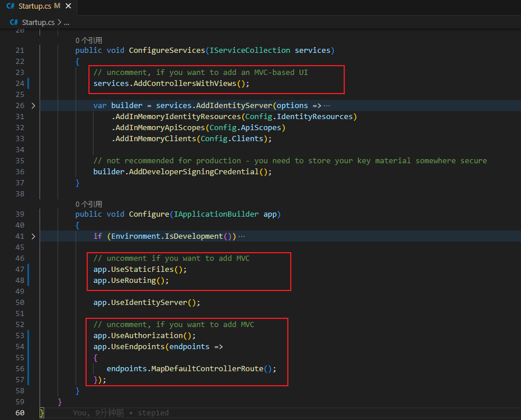Open the change indicator beside line 55
The height and width of the screenshot is (420, 521).
click(28, 358)
